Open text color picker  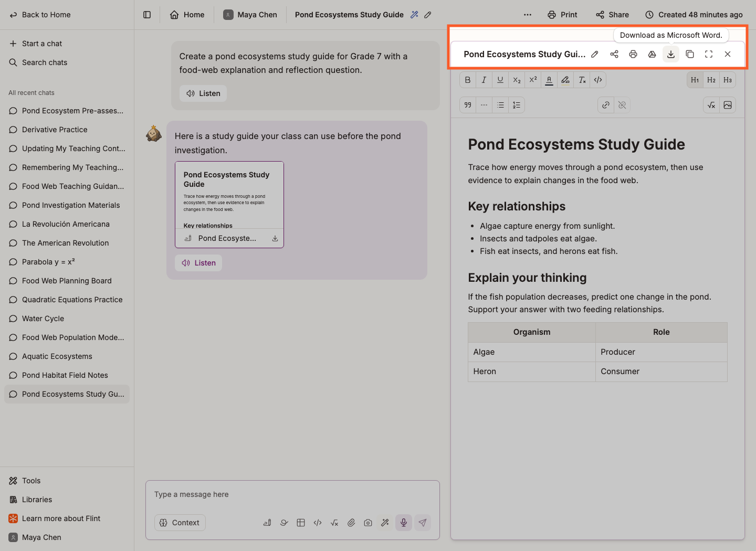tap(549, 80)
